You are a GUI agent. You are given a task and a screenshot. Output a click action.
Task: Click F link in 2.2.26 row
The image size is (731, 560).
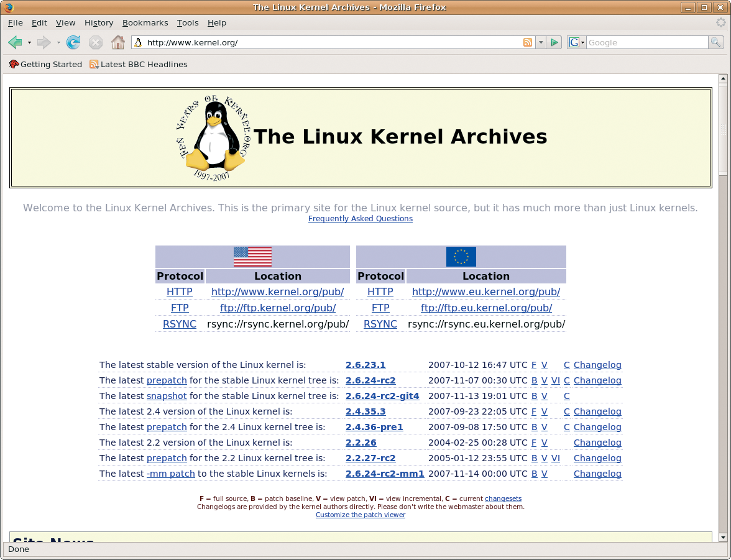534,443
